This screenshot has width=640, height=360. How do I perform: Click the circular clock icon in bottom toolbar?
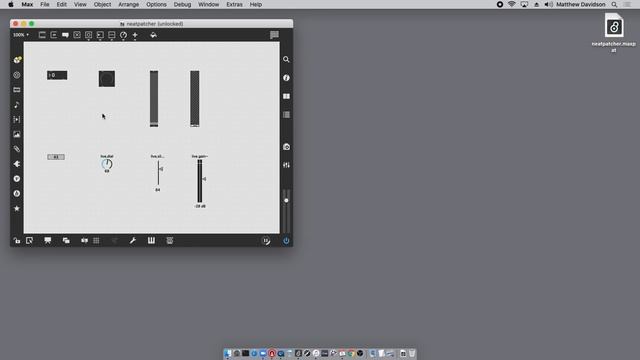(x=266, y=241)
